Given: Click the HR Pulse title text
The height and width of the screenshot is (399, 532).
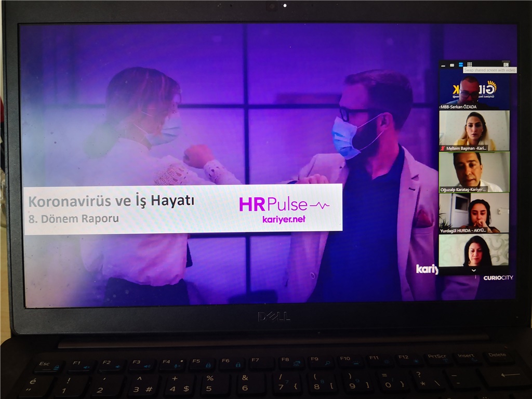Looking at the screenshot, I should [x=273, y=204].
